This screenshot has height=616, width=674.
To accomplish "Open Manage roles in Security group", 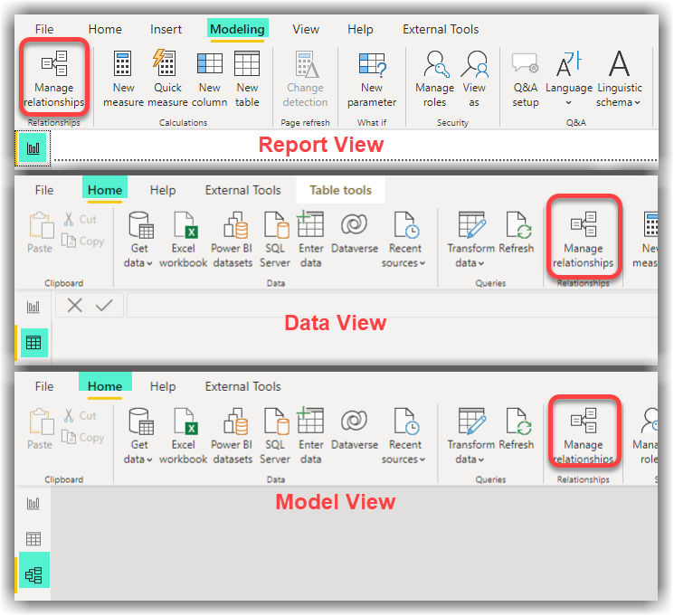I will [434, 79].
